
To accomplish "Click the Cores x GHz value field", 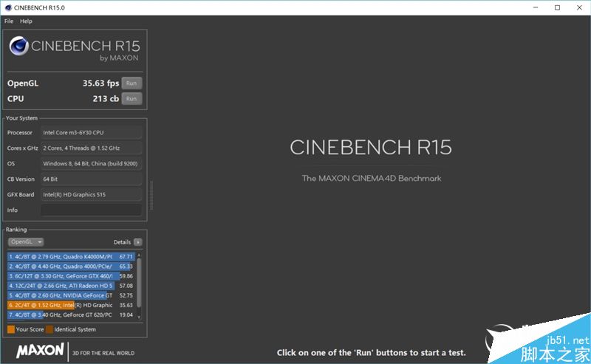I will (91, 148).
